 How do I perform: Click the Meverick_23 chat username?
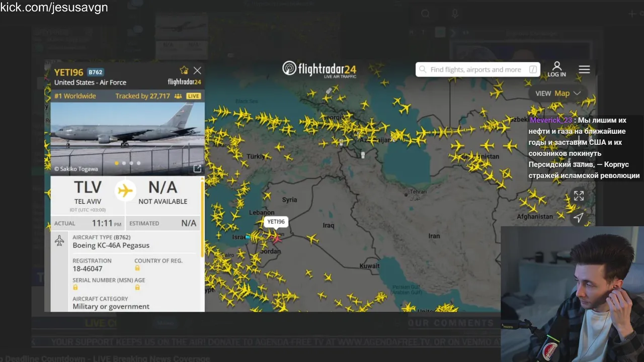550,120
